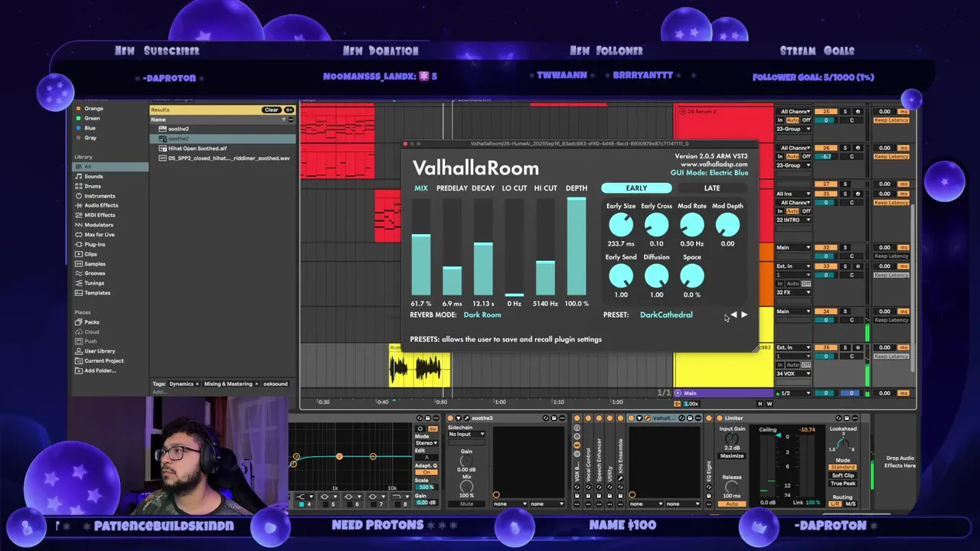Toggle Keep Latency on track 25
Image resolution: width=980 pixels, height=551 pixels.
pyautogui.click(x=891, y=120)
